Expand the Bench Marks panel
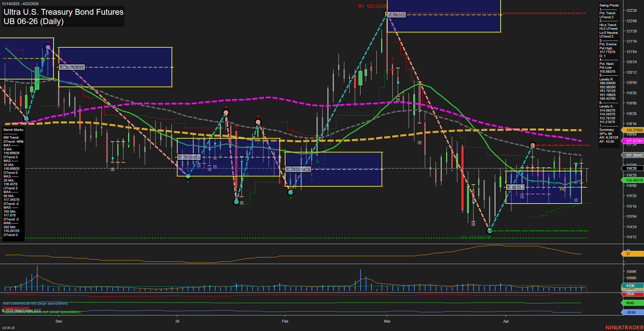The image size is (644, 331). pyautogui.click(x=13, y=129)
